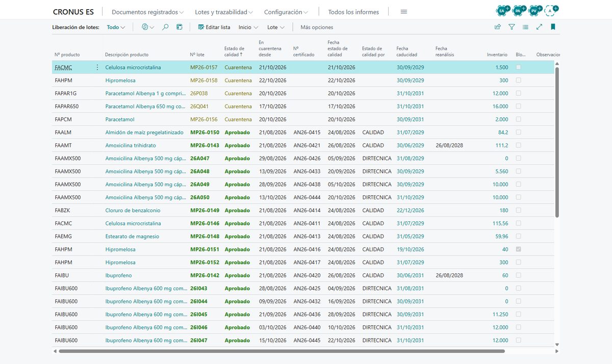Click the EA user avatar
The height and width of the screenshot is (364, 612).
click(502, 11)
